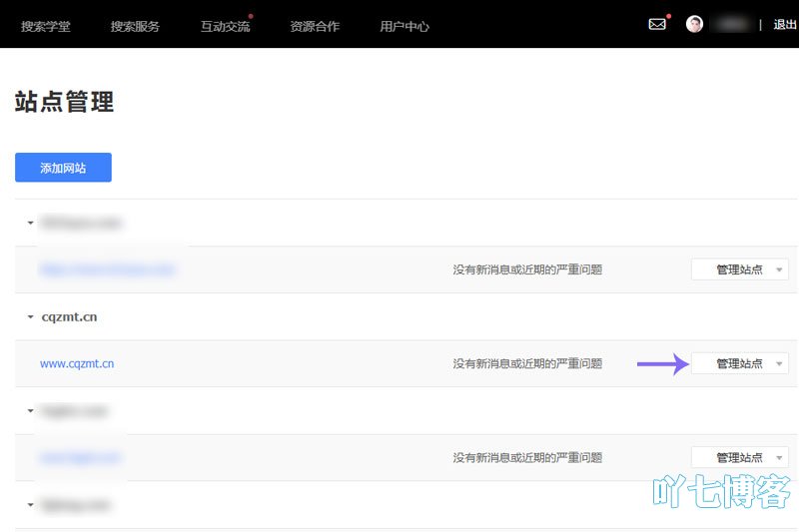The image size is (799, 532).
Task: Click the user avatar picture
Action: [x=694, y=24]
